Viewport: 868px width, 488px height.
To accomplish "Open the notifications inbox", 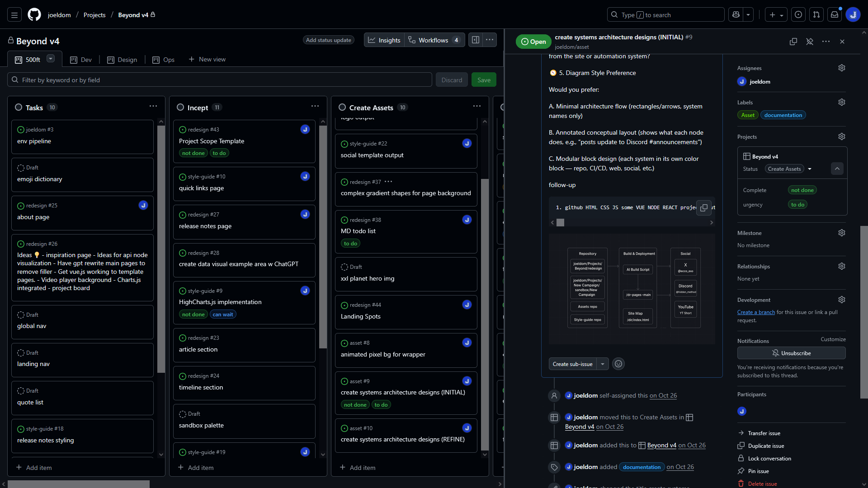I will coord(834,14).
